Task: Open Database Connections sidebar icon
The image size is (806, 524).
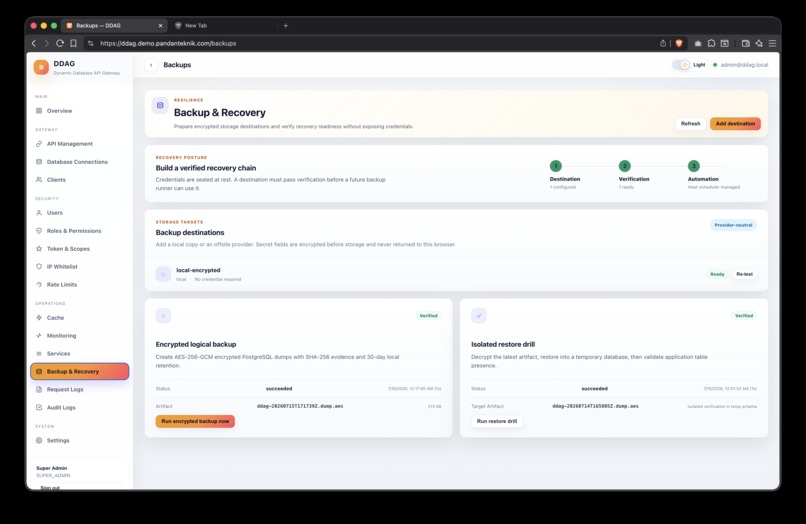Action: (39, 162)
